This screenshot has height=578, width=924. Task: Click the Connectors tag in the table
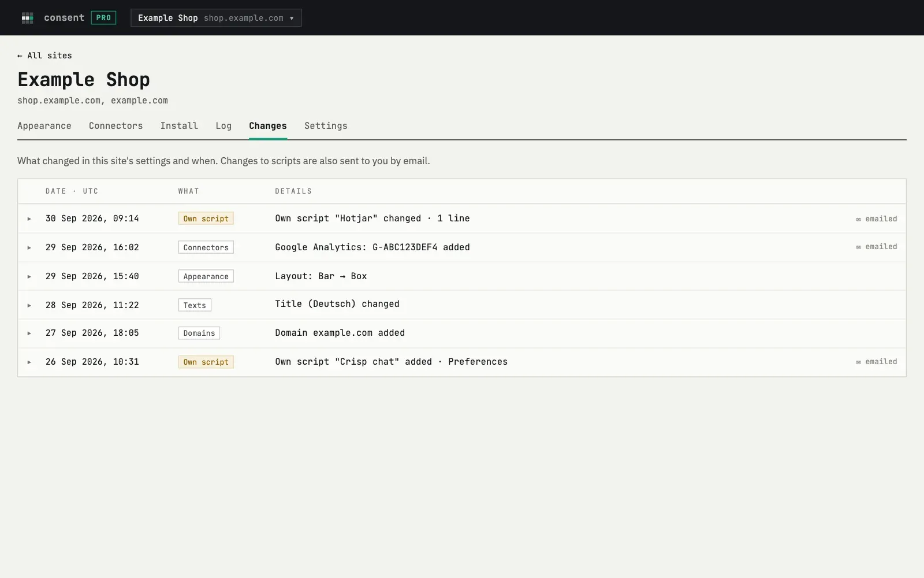tap(206, 247)
